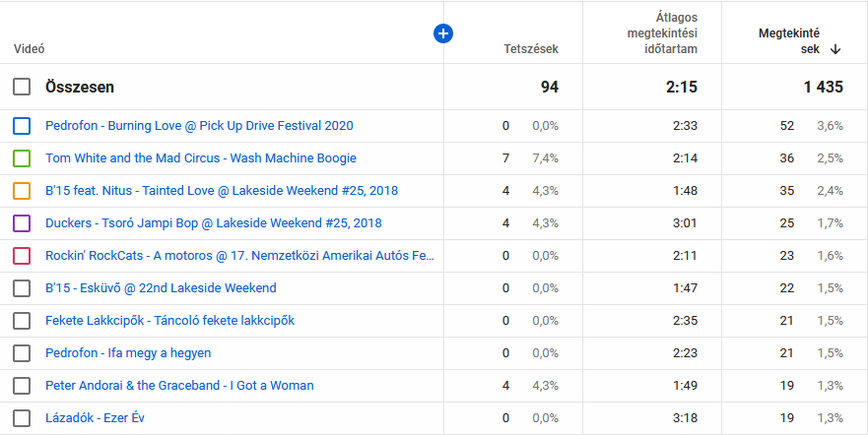Check the B'15 Esküvő row checkbox
868x435 pixels.
[22, 288]
